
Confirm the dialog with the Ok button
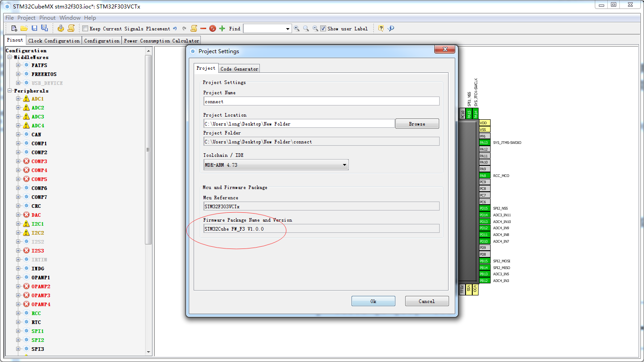click(373, 301)
